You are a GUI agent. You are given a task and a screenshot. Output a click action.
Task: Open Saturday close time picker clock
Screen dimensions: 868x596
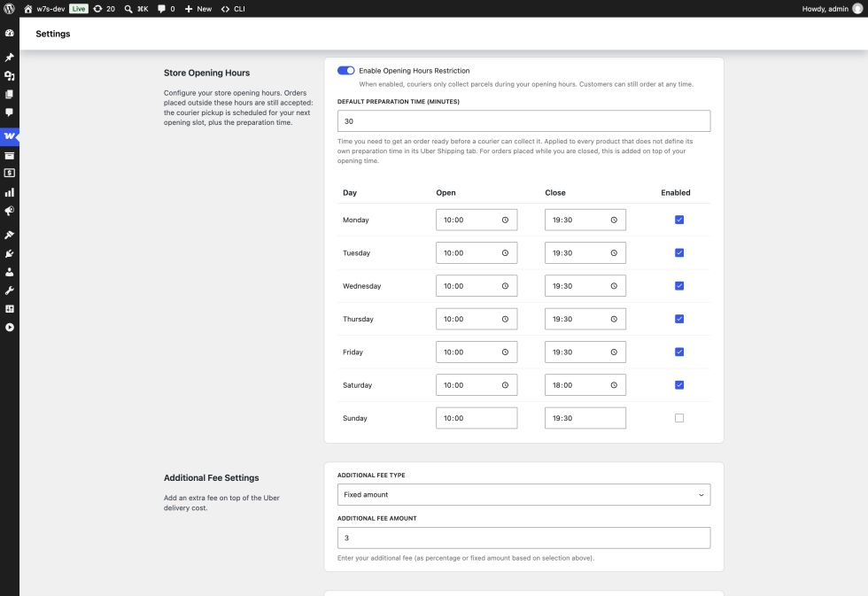614,385
